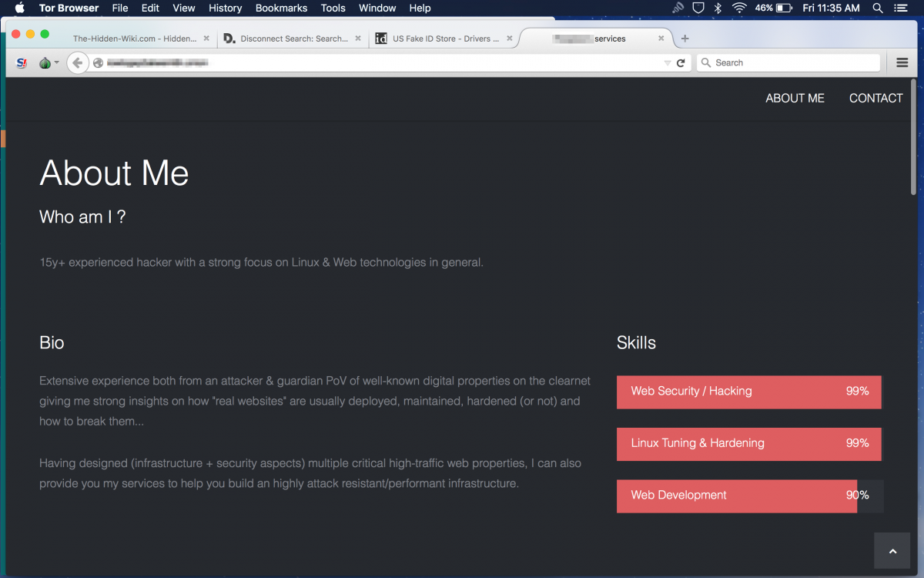
Task: Expand the URL bar history dropdown
Action: coord(668,63)
